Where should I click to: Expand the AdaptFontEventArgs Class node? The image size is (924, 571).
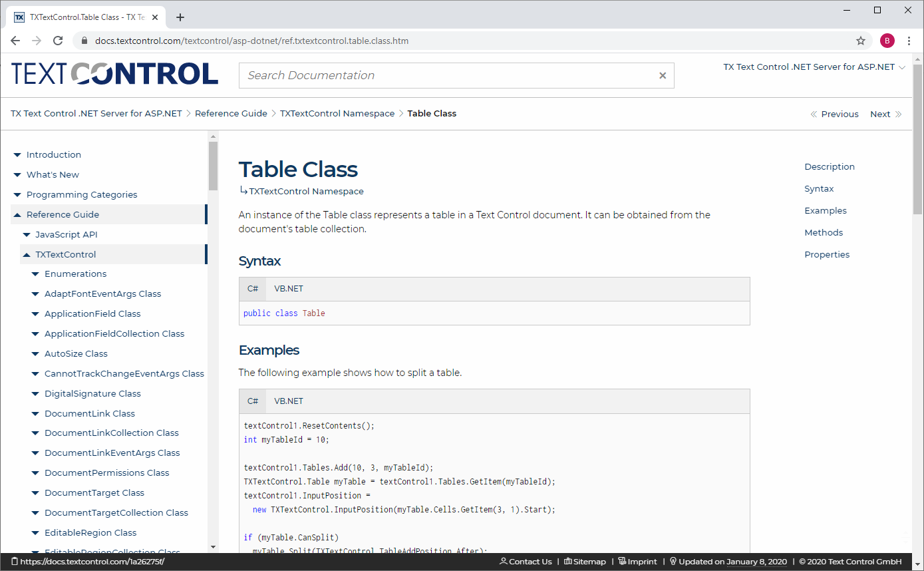tap(36, 294)
